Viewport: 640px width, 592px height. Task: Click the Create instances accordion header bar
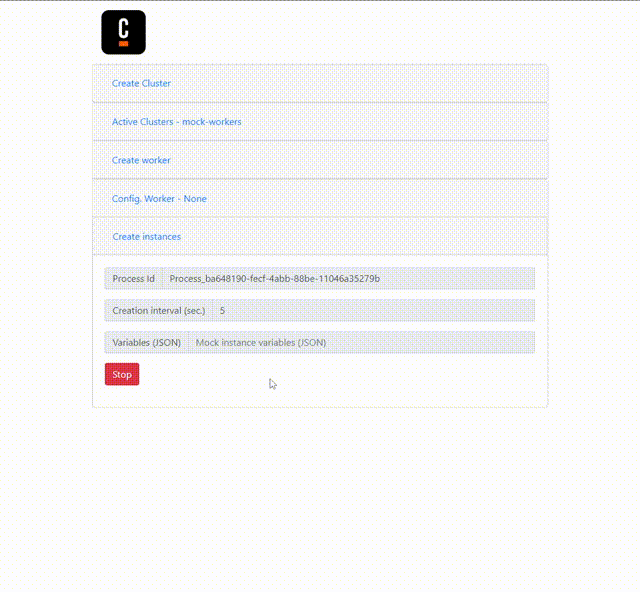pyautogui.click(x=320, y=237)
